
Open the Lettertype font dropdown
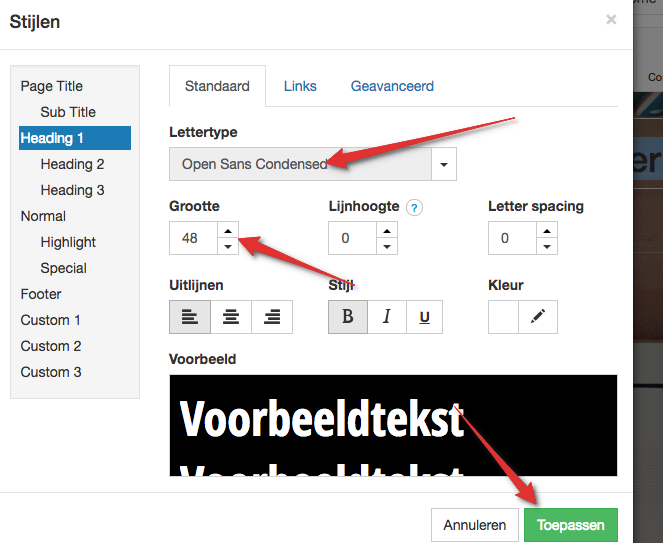pyautogui.click(x=444, y=164)
